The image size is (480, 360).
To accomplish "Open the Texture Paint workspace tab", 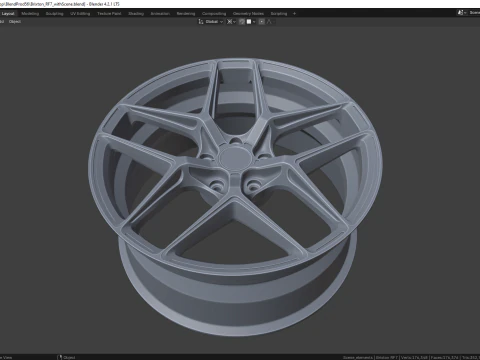I will pos(109,14).
